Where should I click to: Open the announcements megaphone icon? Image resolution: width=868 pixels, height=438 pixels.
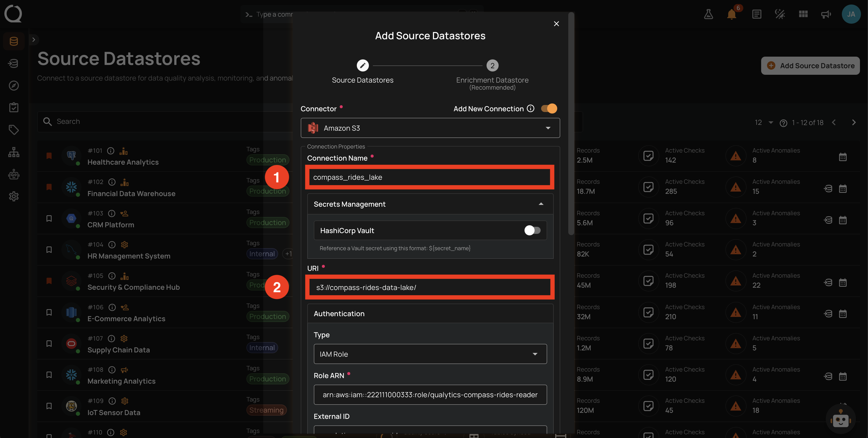coord(826,14)
